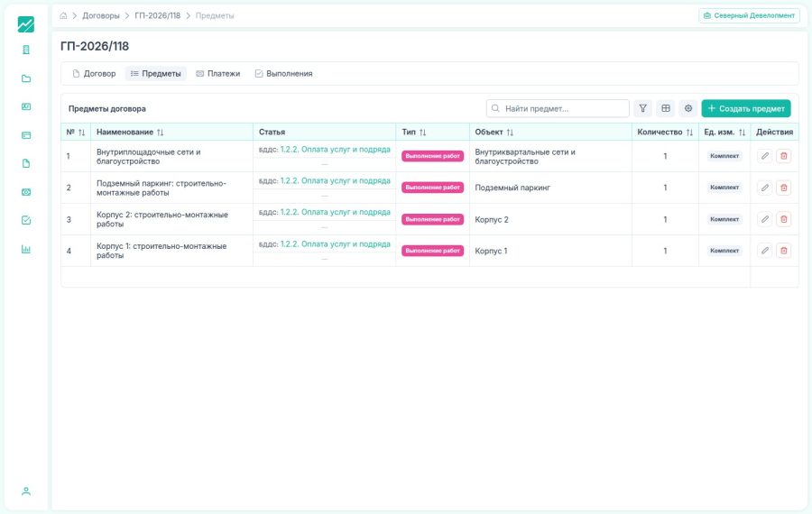Sort by Ед. изм. column
The width and height of the screenshot is (812, 514).
pos(742,132)
